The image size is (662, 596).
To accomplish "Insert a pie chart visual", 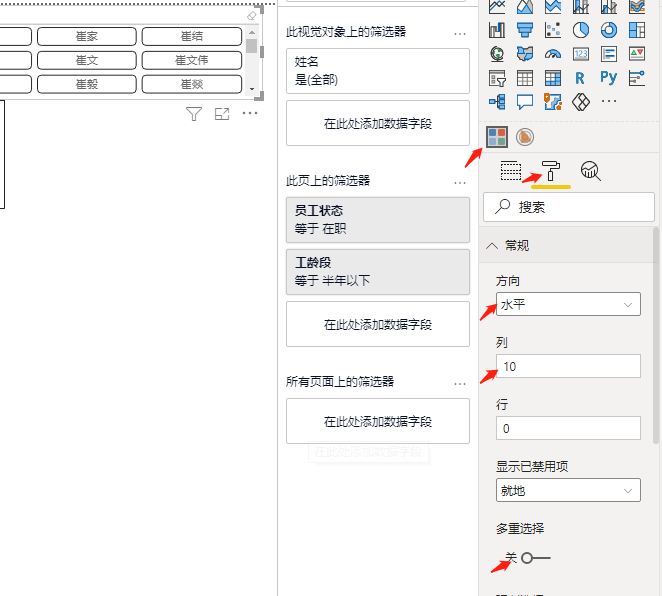I will [x=580, y=29].
